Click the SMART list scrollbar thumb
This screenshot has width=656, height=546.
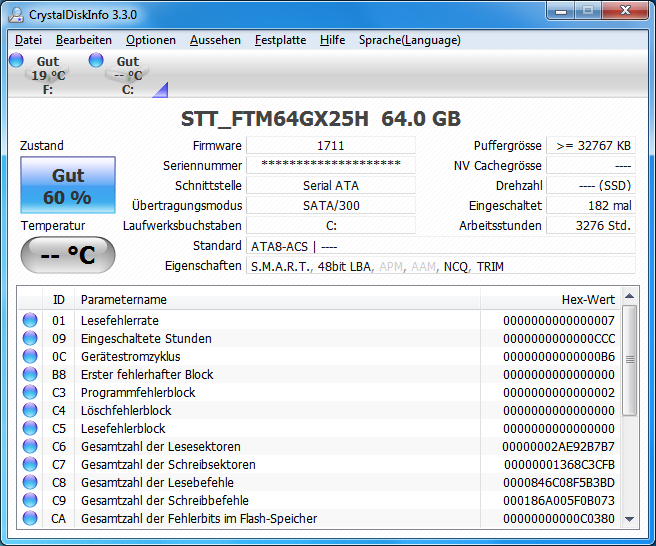[x=629, y=360]
